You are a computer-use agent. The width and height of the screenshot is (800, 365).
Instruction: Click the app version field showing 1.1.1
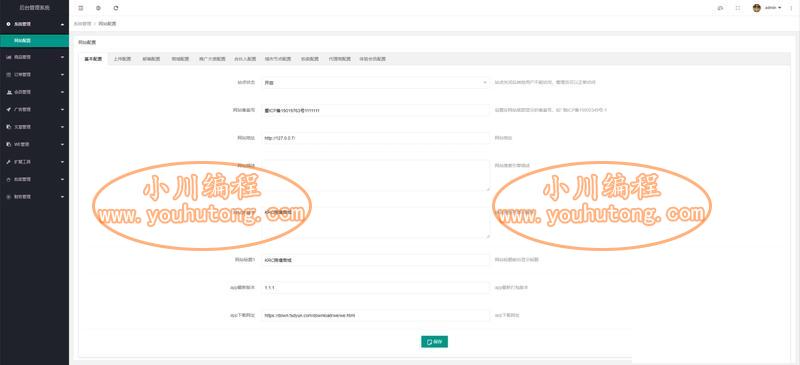376,287
